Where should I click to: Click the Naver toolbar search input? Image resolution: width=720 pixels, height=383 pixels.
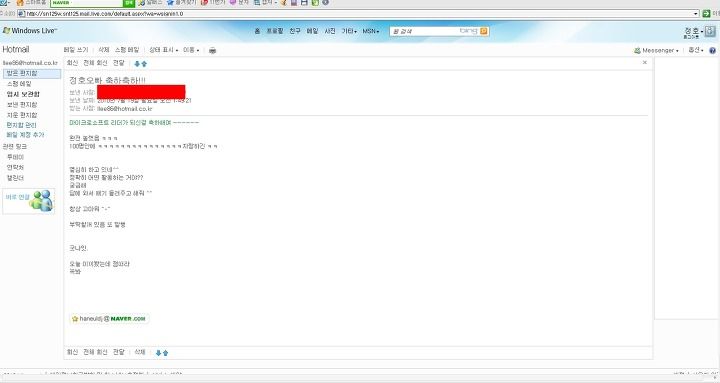87,3
